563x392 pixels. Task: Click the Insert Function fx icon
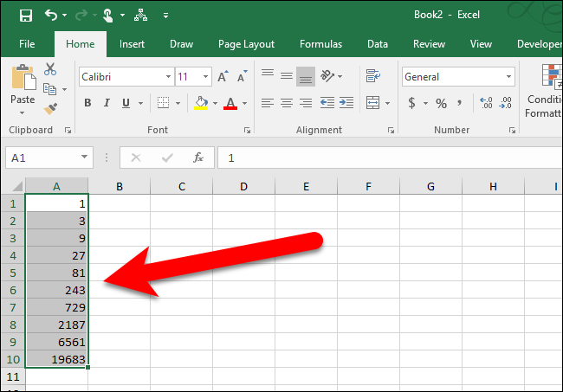point(197,157)
